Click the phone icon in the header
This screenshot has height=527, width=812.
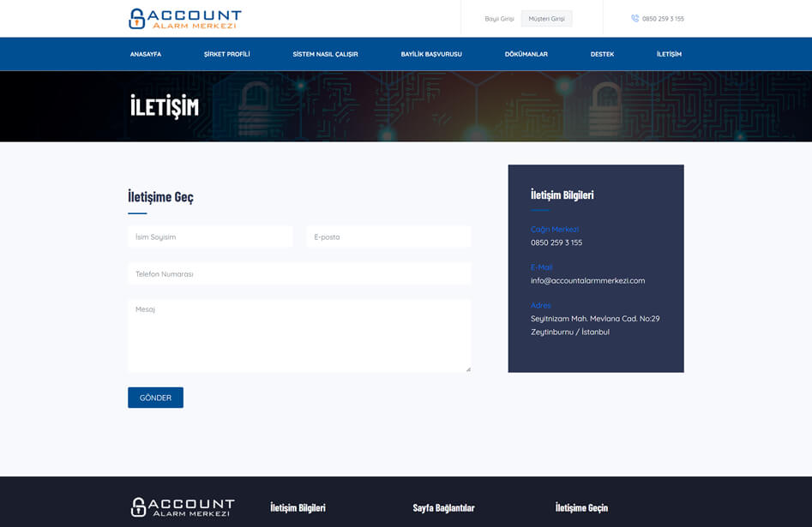click(x=635, y=18)
